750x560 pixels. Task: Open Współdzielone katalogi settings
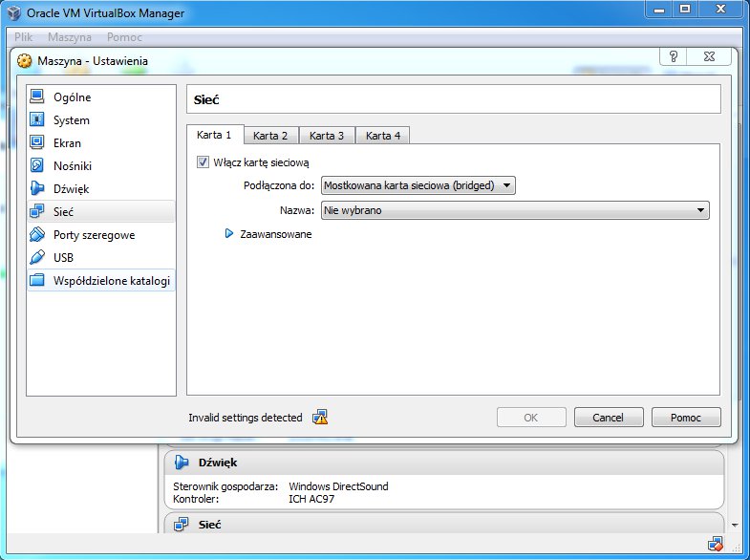pyautogui.click(x=101, y=281)
